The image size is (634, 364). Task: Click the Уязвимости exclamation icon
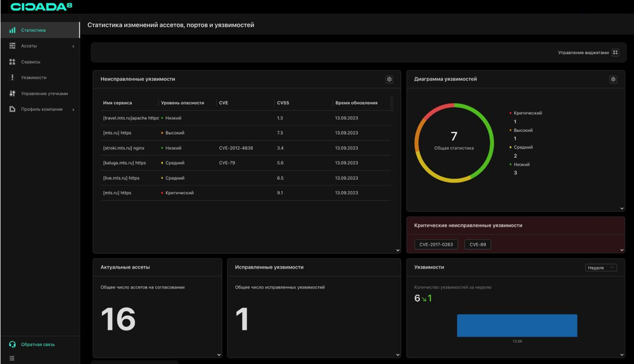point(12,78)
